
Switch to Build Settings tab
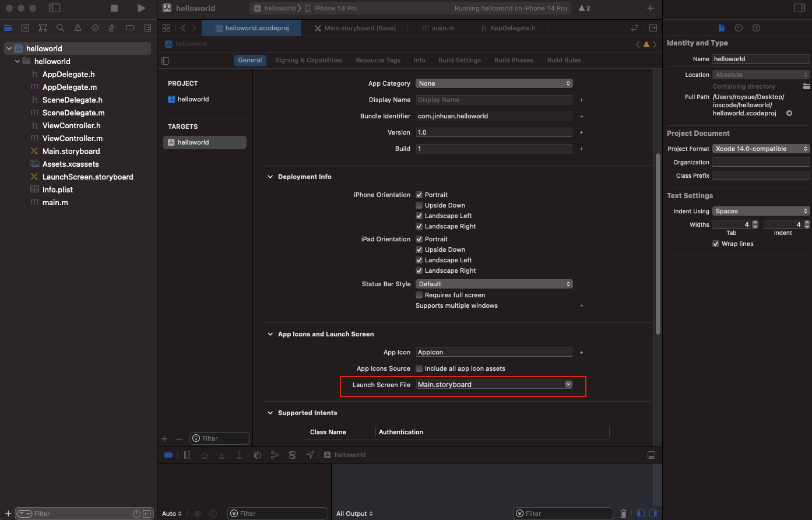(x=459, y=60)
